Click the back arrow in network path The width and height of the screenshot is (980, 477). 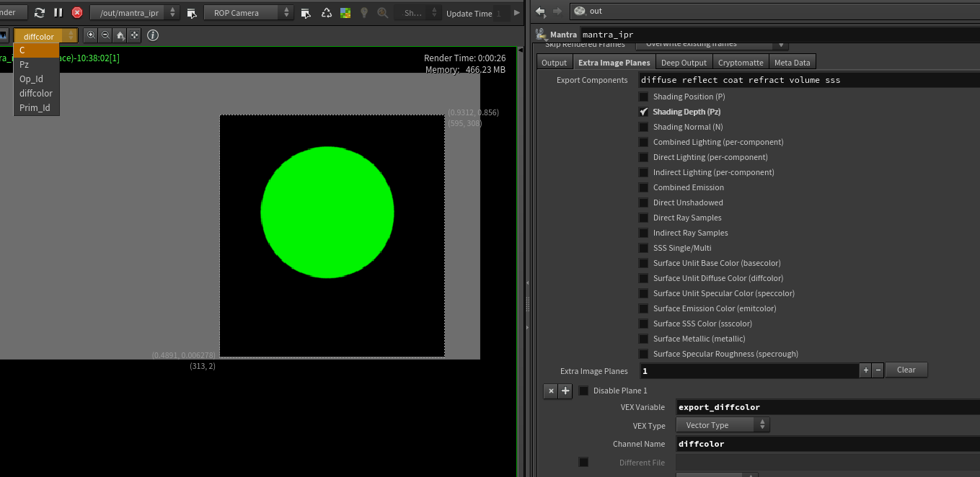coord(541,11)
